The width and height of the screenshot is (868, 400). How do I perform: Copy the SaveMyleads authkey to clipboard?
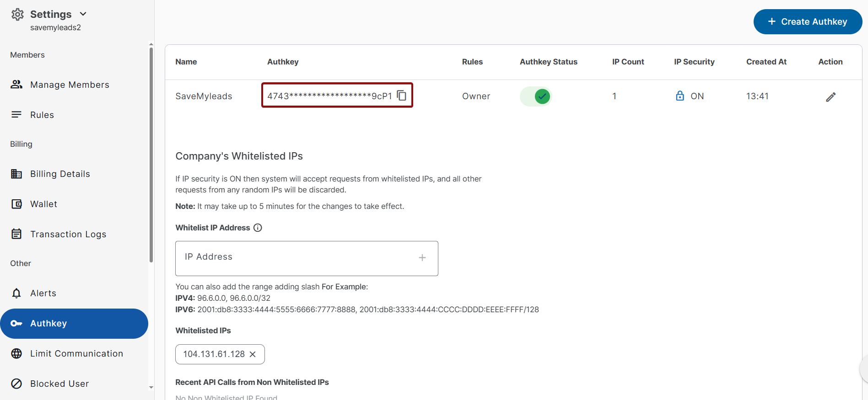coord(401,96)
